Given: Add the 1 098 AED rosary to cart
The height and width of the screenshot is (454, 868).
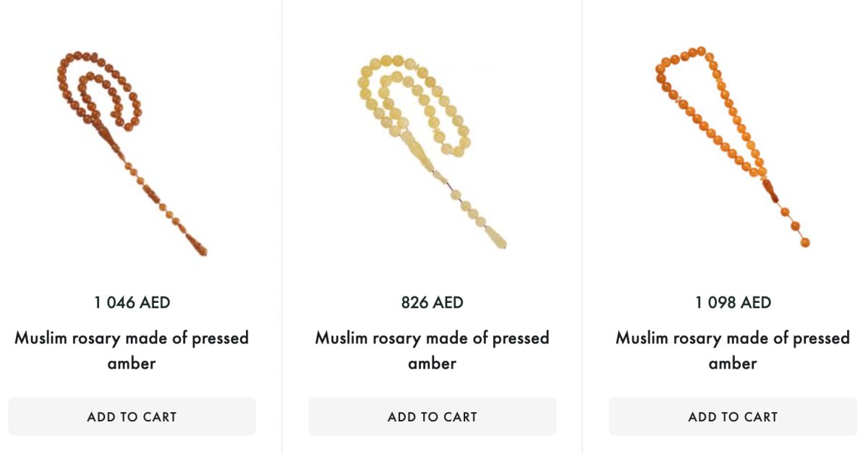Looking at the screenshot, I should click(733, 416).
